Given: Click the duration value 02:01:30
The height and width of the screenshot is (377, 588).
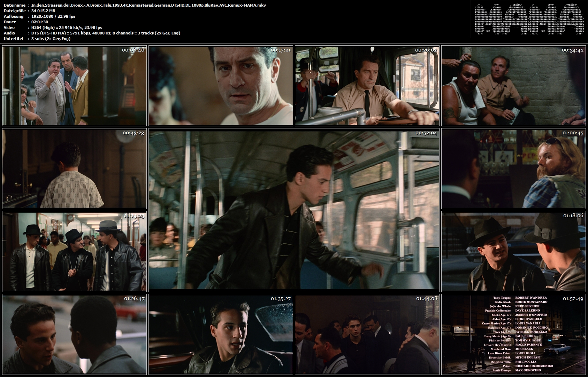Looking at the screenshot, I should coord(39,22).
